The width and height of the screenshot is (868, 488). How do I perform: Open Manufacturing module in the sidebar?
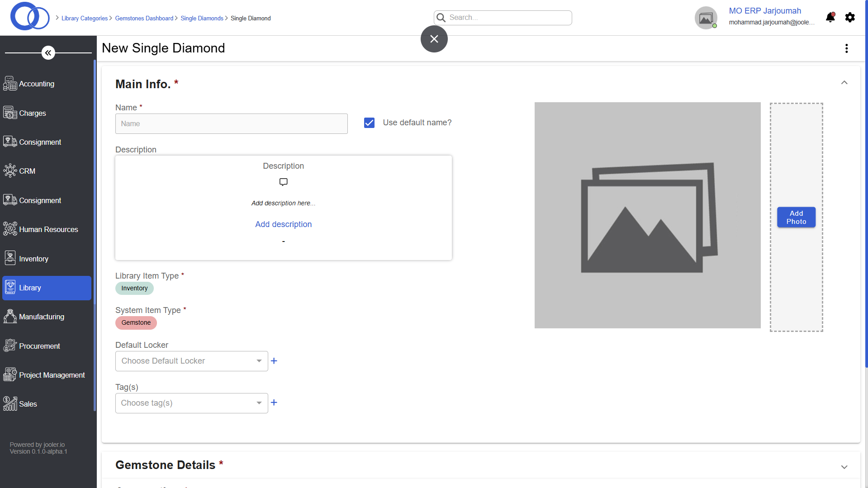(41, 317)
